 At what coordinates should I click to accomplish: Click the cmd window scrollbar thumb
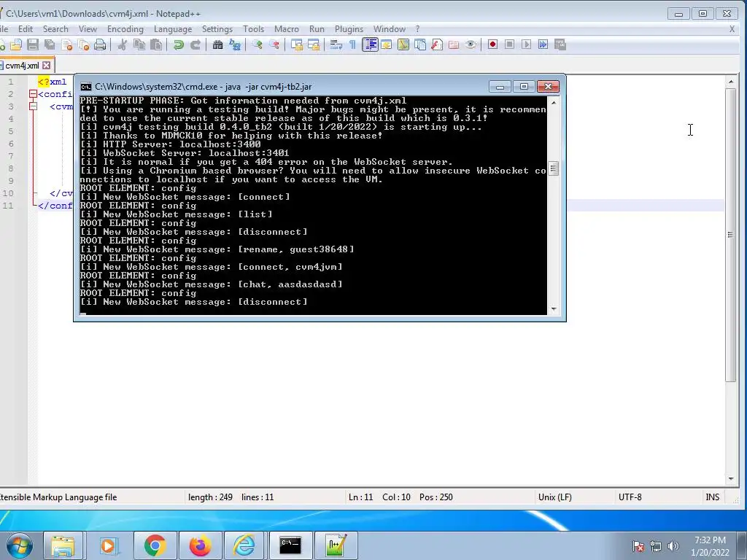pos(553,168)
